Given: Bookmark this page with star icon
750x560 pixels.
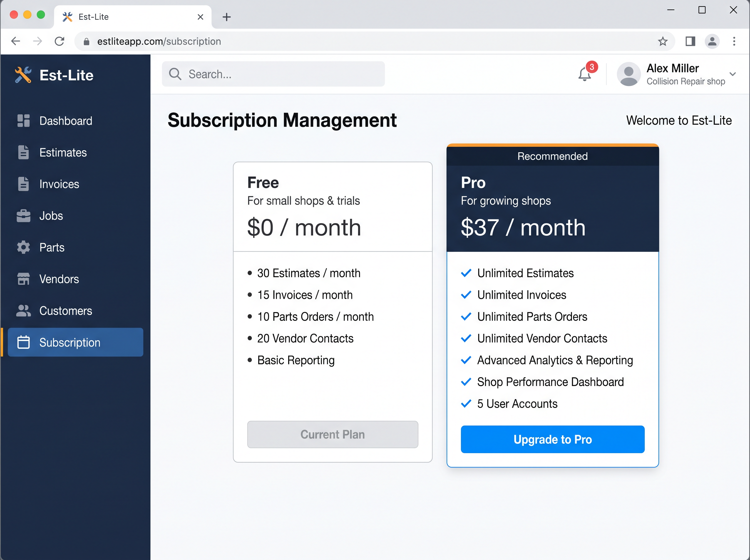Looking at the screenshot, I should 662,41.
